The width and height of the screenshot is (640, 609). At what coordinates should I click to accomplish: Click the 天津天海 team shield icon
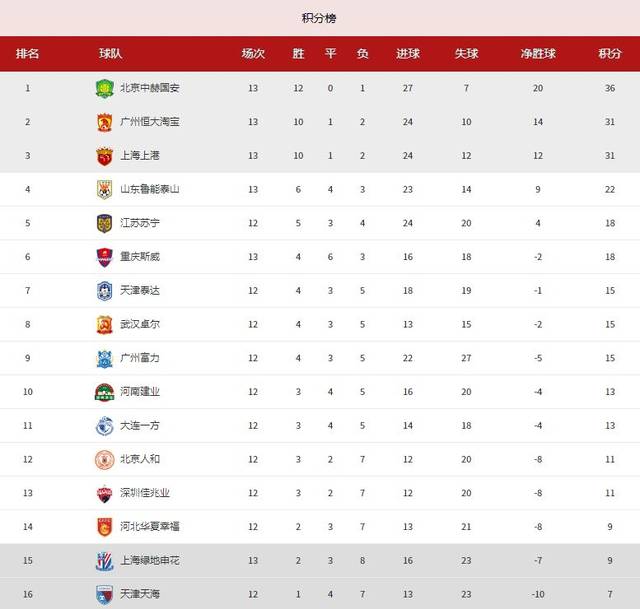click(104, 594)
